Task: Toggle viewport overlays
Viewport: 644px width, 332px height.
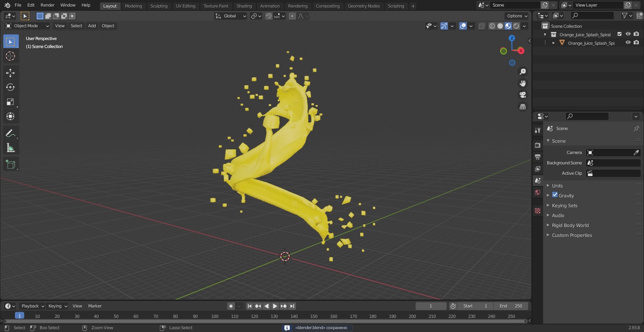Action: (463, 26)
